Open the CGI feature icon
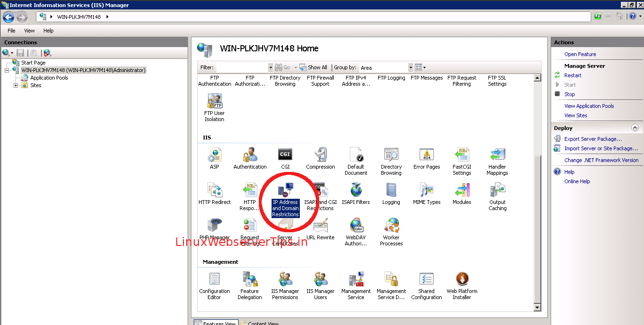Viewport: 644px width, 325px height. tap(285, 158)
